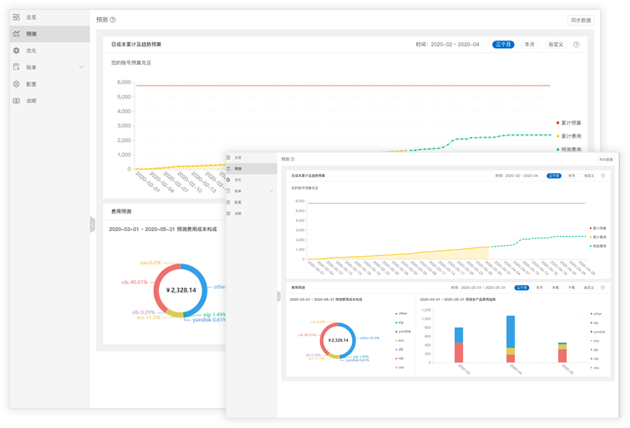Collapse back window sidebar with edge handle
Image resolution: width=630 pixels, height=428 pixels.
pyautogui.click(x=92, y=224)
